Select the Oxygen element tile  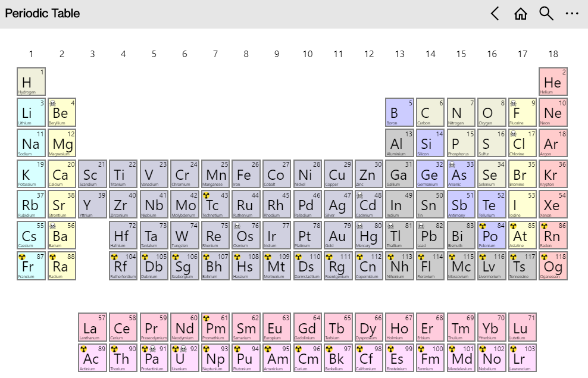pos(492,112)
